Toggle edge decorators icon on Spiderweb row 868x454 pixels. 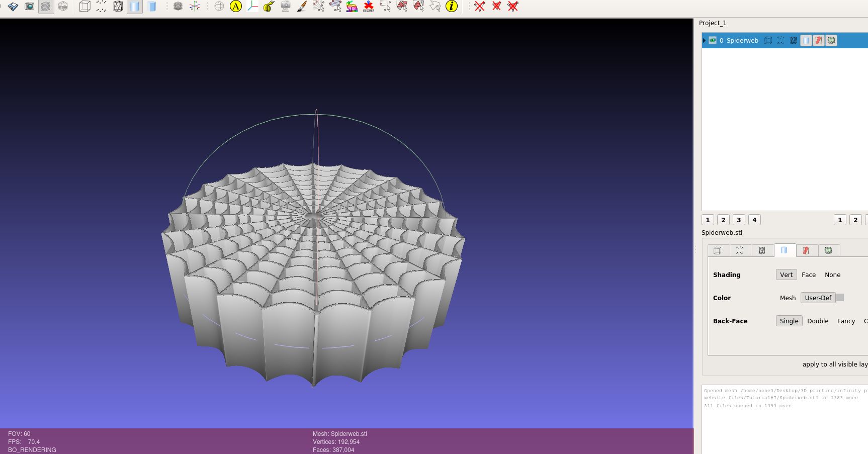coord(831,41)
